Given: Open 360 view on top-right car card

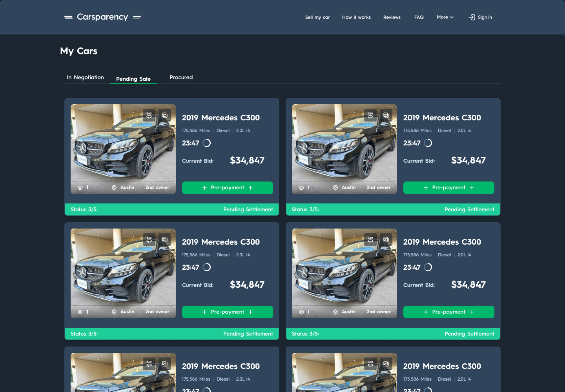Looking at the screenshot, I should 370,115.
